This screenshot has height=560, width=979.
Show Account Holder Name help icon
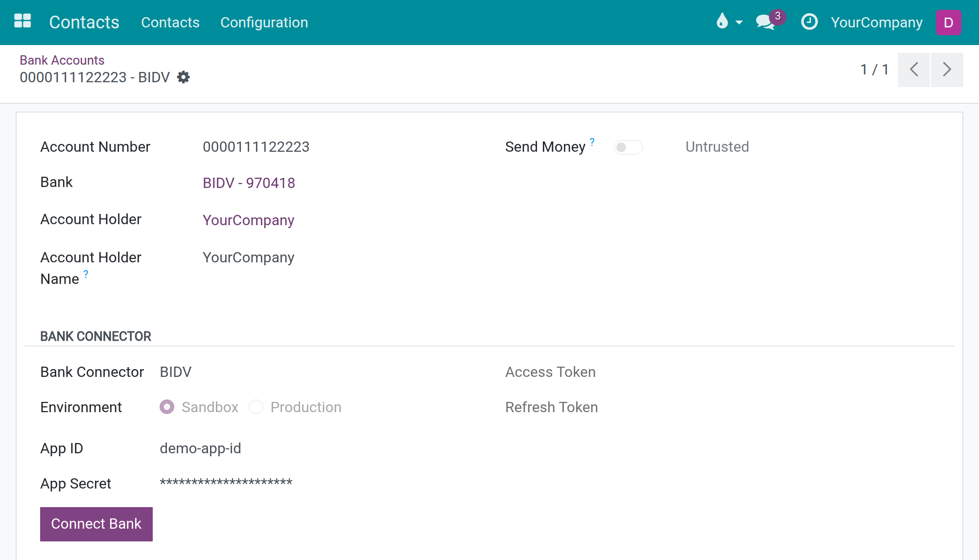point(86,274)
